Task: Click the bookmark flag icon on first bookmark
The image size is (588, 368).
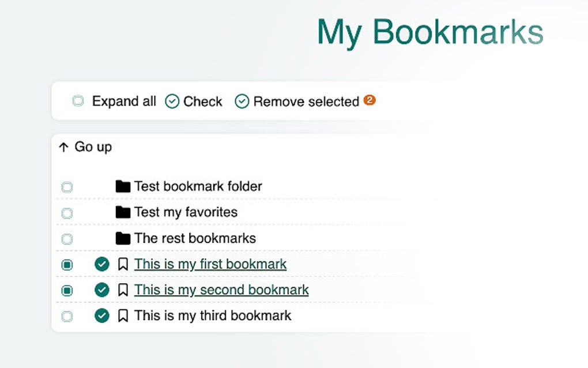Action: pyautogui.click(x=122, y=264)
